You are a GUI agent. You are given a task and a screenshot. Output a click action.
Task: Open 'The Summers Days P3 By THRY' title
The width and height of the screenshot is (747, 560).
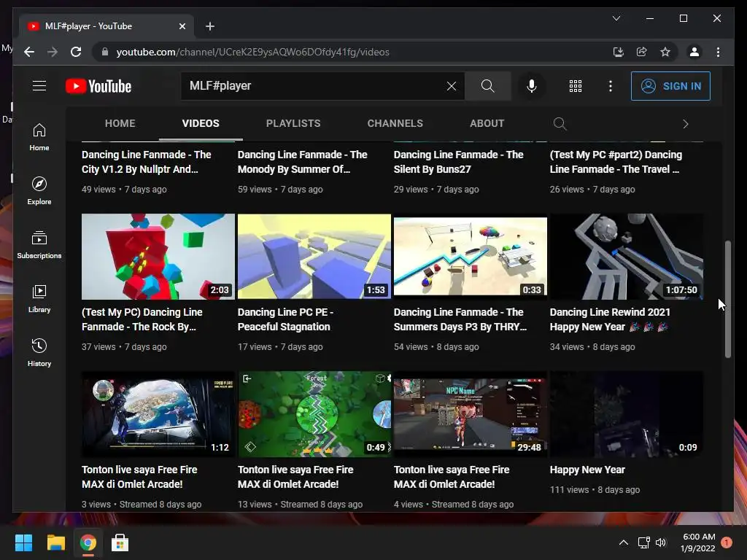tap(460, 319)
